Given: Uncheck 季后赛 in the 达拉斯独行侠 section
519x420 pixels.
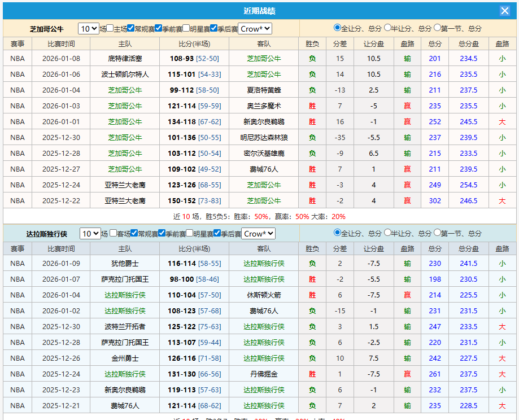Looking at the screenshot, I should 217,233.
